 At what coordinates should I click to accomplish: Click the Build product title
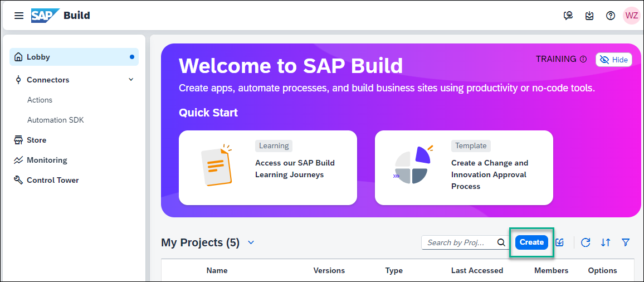coord(77,16)
